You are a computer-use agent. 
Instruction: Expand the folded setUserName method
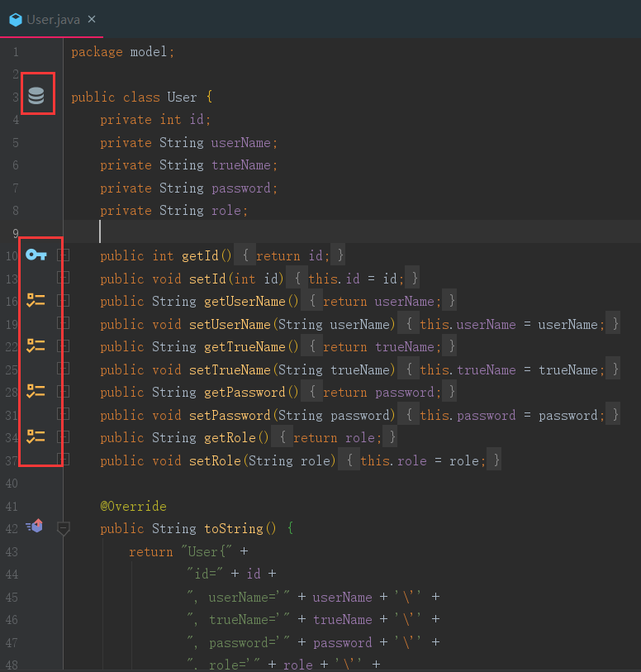(64, 323)
